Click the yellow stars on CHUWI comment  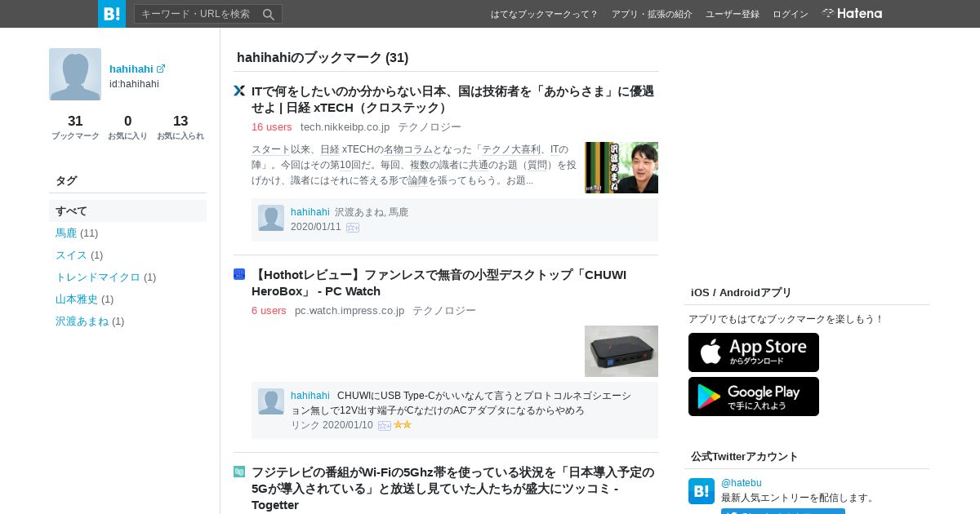click(403, 425)
